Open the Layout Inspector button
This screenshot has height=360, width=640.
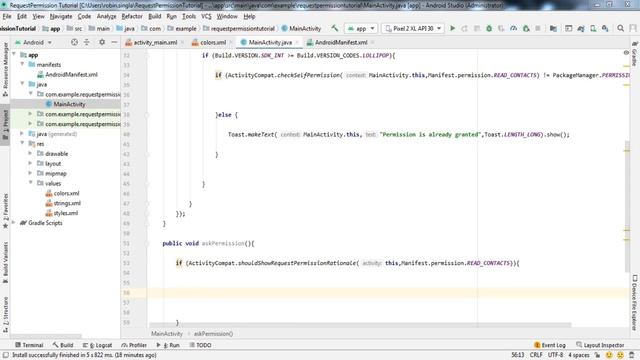pyautogui.click(x=600, y=345)
